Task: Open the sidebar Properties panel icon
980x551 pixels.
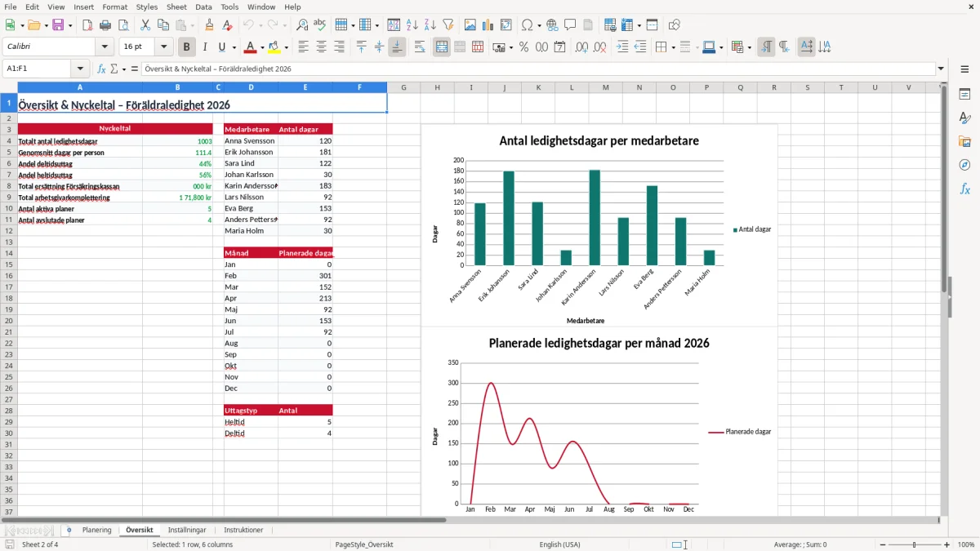Action: coord(964,95)
